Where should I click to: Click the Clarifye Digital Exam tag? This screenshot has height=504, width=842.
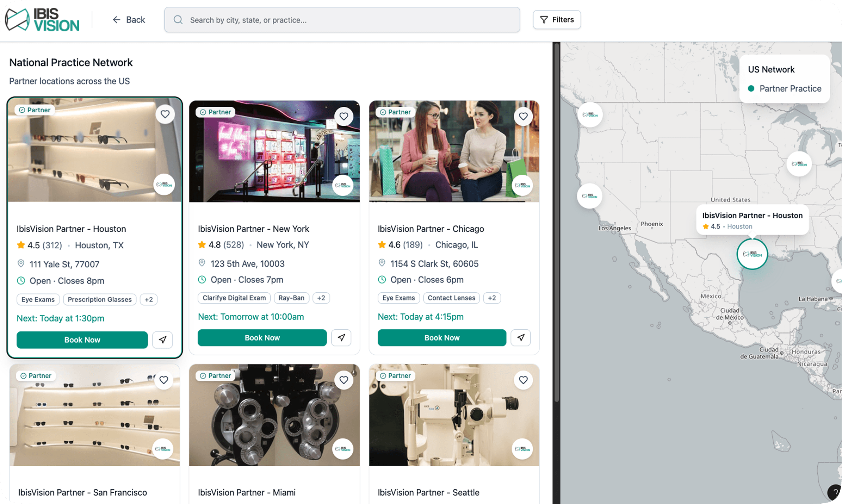click(234, 298)
